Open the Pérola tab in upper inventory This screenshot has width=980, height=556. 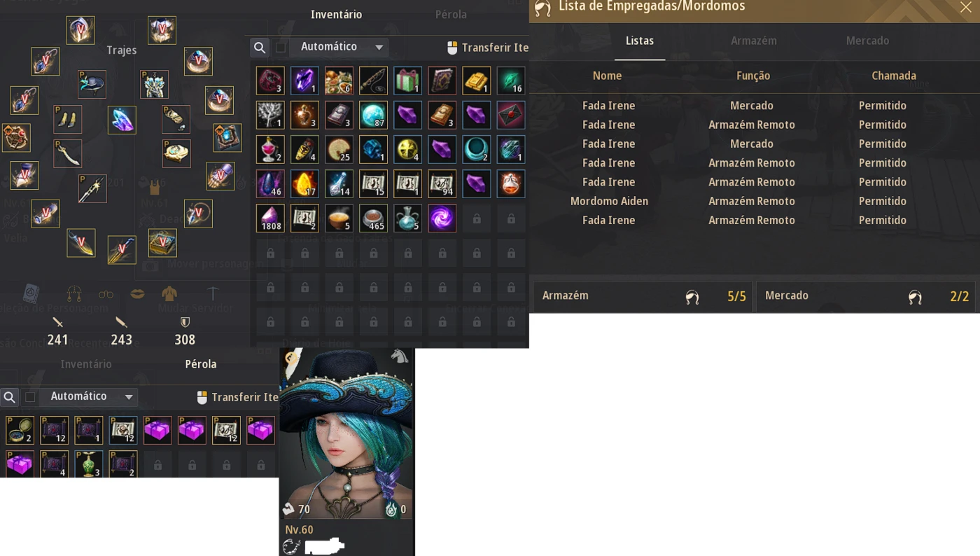click(451, 15)
